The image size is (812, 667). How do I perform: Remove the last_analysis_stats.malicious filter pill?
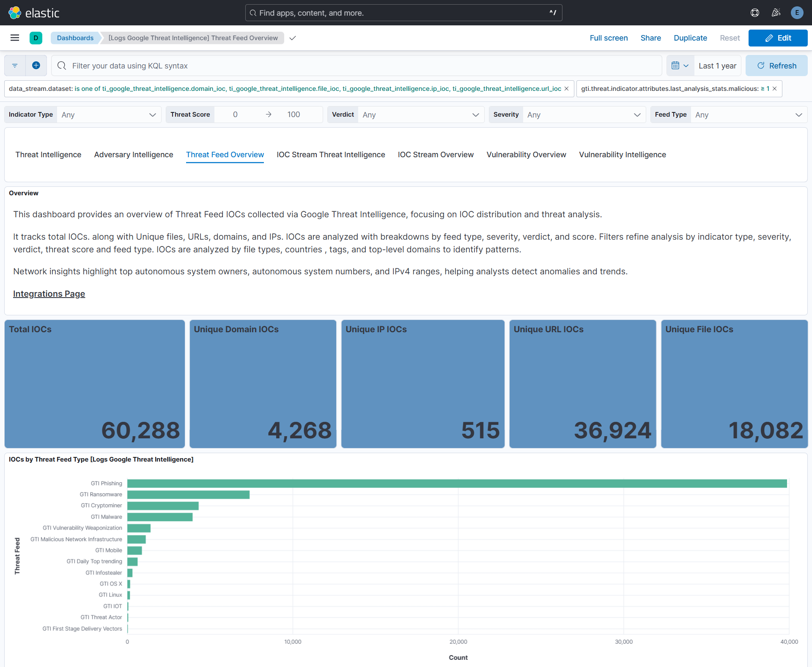click(x=774, y=89)
